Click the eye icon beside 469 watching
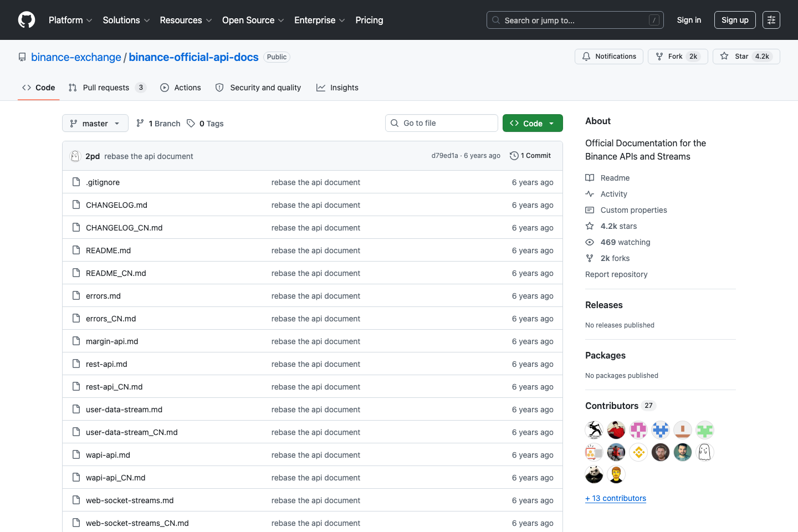 tap(590, 242)
